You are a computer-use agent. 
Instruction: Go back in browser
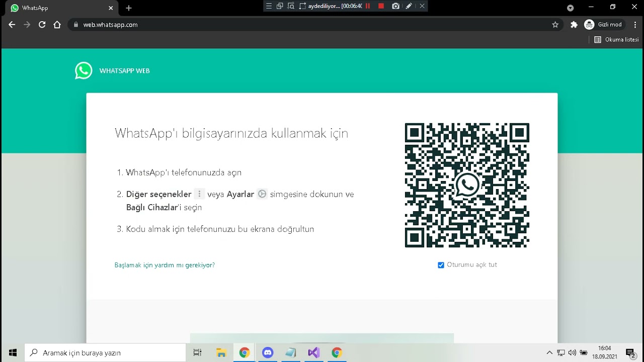pyautogui.click(x=12, y=25)
